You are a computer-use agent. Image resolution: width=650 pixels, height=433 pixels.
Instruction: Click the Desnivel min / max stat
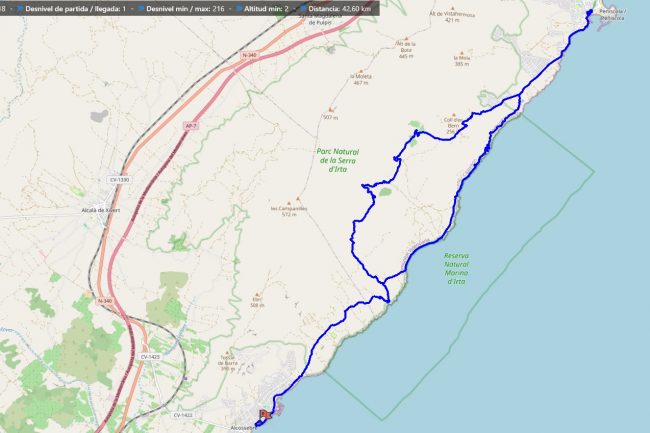(x=175, y=9)
